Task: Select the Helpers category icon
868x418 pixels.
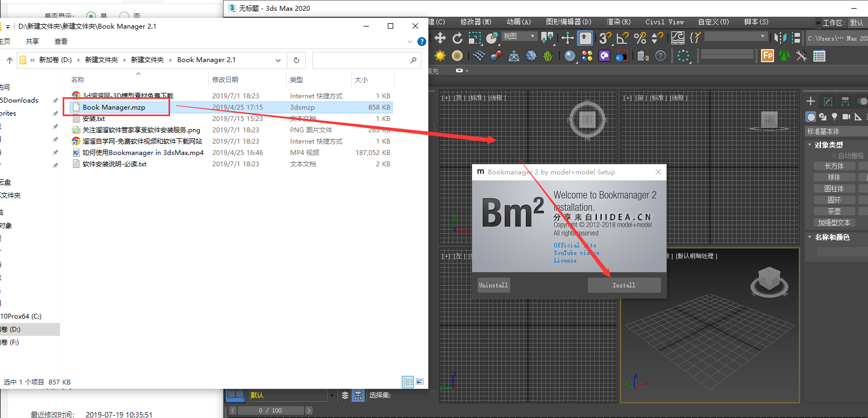Action: point(858,117)
